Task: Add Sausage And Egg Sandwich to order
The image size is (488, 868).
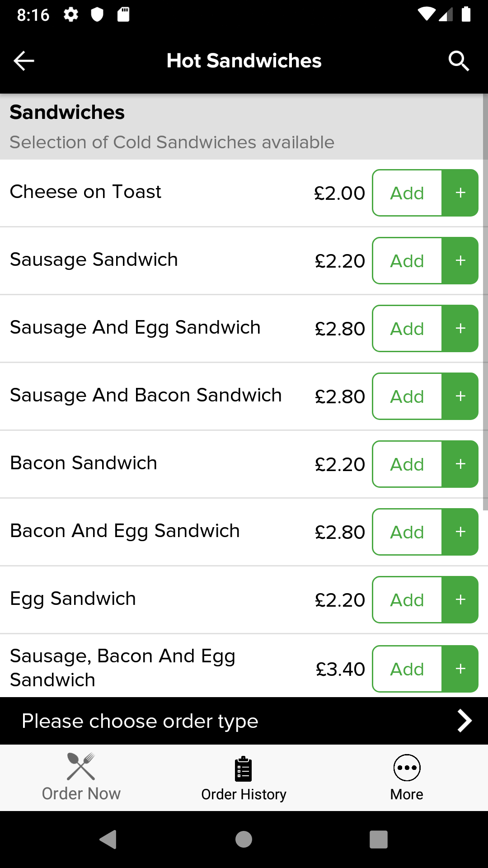Action: 407,329
